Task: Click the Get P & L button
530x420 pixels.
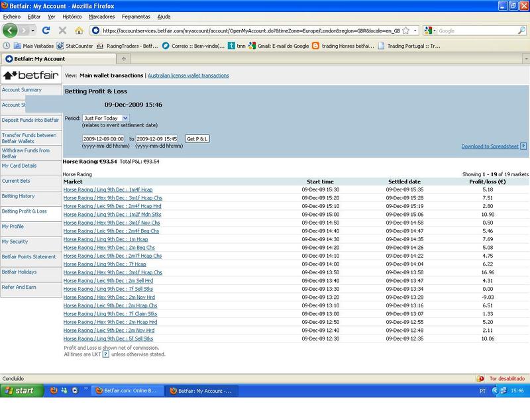Action: (x=197, y=139)
